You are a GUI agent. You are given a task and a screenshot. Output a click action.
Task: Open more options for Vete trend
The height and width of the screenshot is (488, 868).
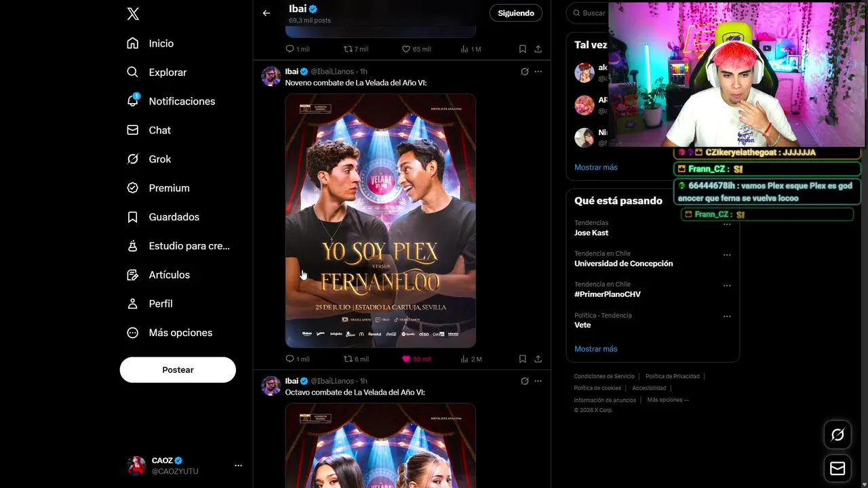(x=727, y=317)
